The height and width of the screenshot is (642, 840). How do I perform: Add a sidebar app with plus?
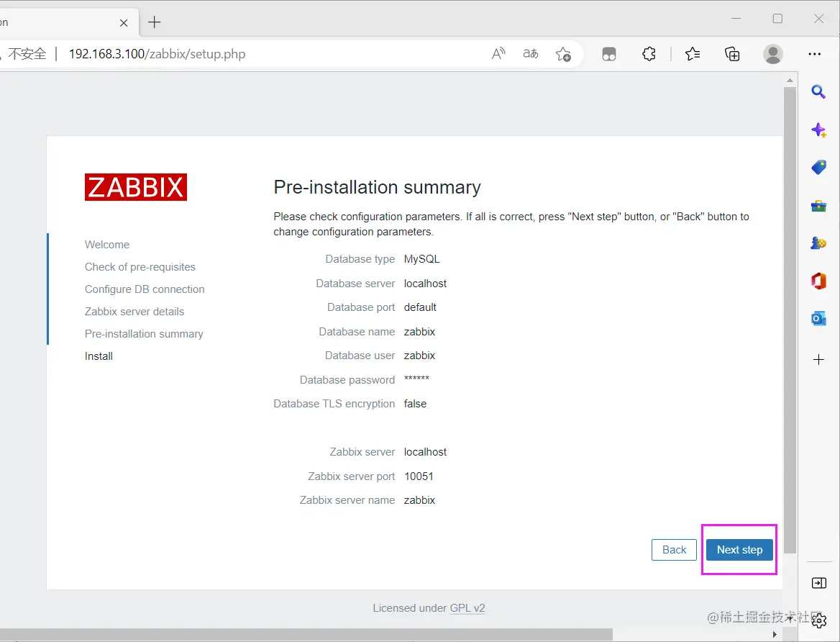(x=818, y=359)
